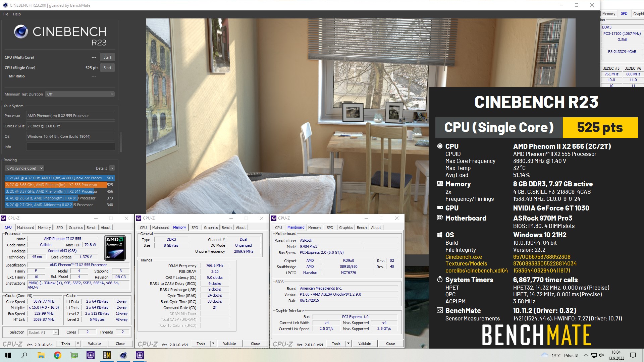Start the CPU (Multi Core) test
The image size is (644, 362).
coord(107,57)
